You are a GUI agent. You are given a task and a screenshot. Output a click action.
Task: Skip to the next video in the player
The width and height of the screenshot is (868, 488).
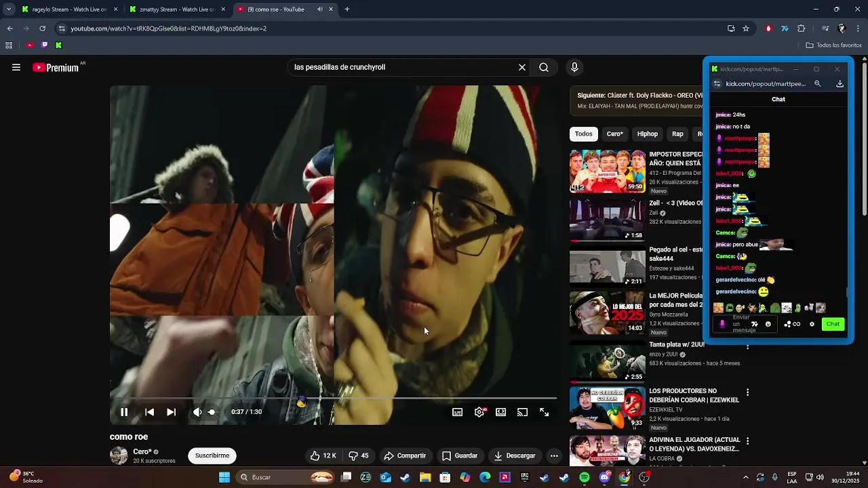point(172,412)
